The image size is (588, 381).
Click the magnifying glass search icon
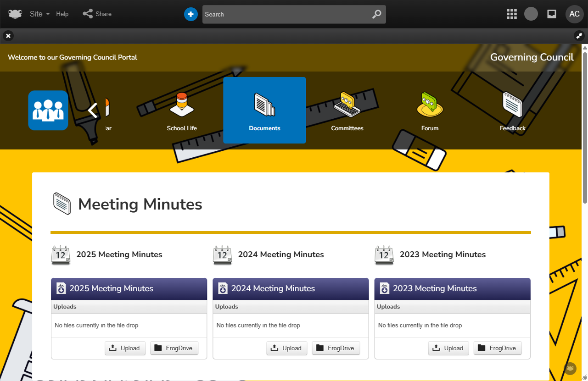(x=376, y=14)
